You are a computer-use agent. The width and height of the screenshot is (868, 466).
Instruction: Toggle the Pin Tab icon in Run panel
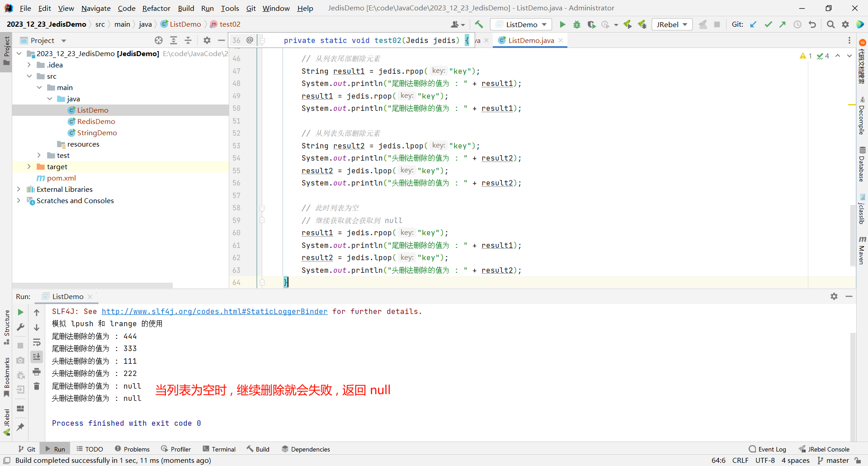(x=20, y=427)
